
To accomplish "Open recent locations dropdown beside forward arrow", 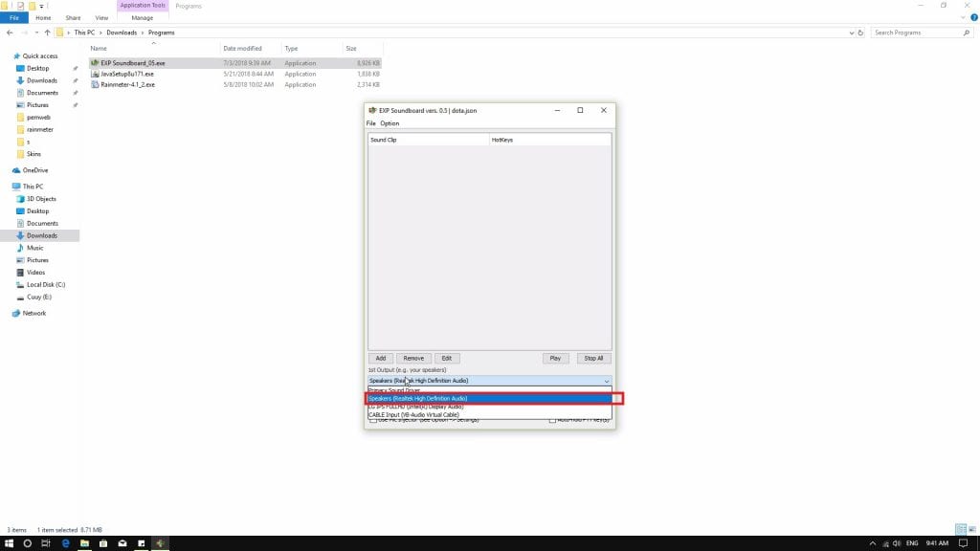I will [x=37, y=33].
